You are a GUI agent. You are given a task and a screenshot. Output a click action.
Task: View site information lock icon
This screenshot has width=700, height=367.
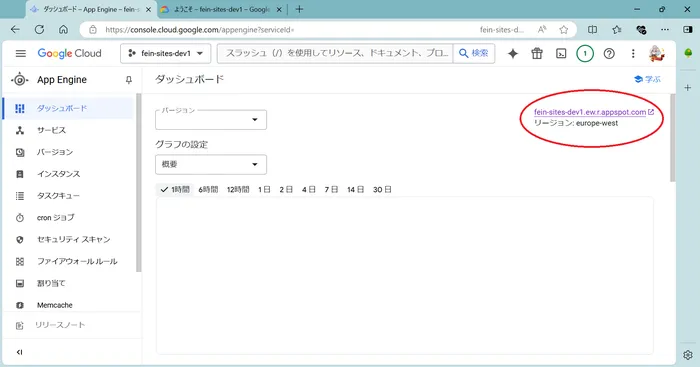(93, 30)
